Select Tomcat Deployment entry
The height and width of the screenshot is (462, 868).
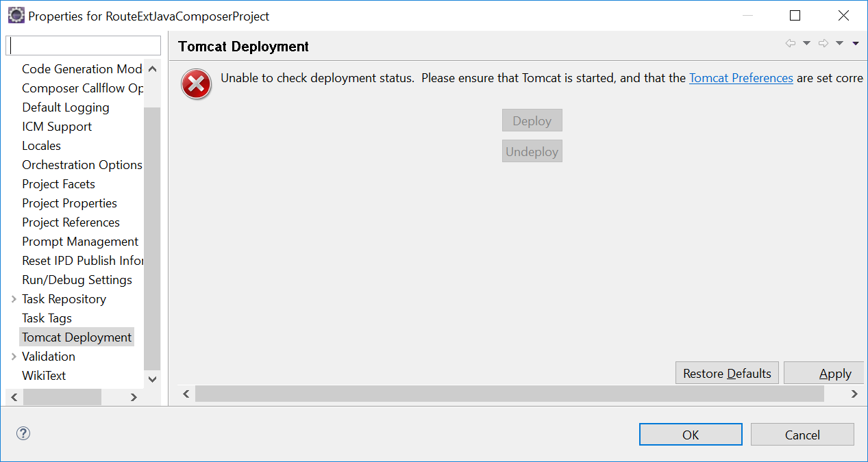pyautogui.click(x=77, y=337)
